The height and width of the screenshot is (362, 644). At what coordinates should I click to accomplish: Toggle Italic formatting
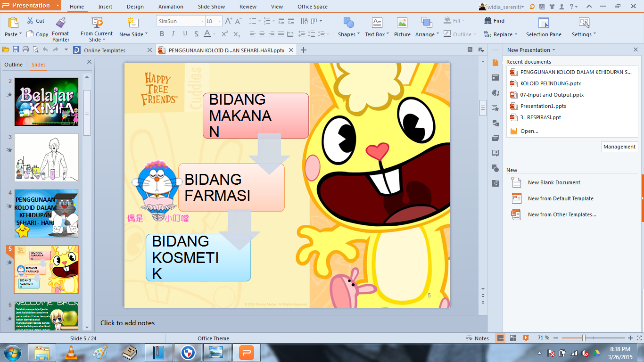[x=173, y=34]
